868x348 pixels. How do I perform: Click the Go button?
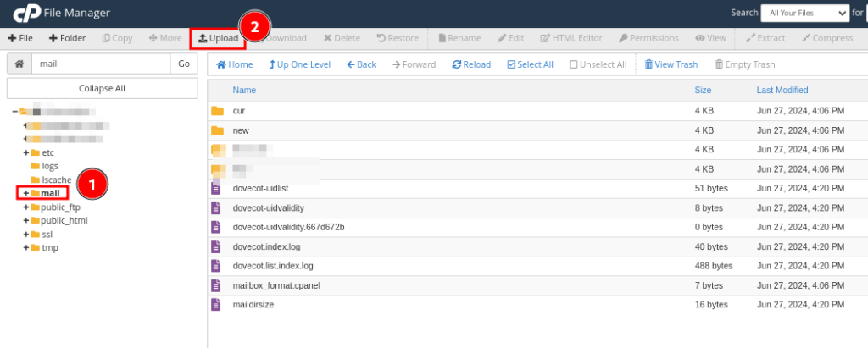[x=184, y=64]
